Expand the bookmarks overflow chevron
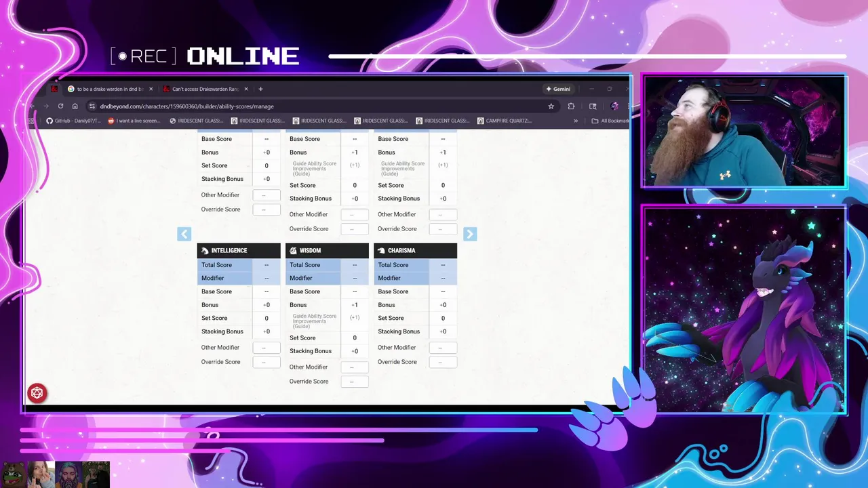 (576, 121)
